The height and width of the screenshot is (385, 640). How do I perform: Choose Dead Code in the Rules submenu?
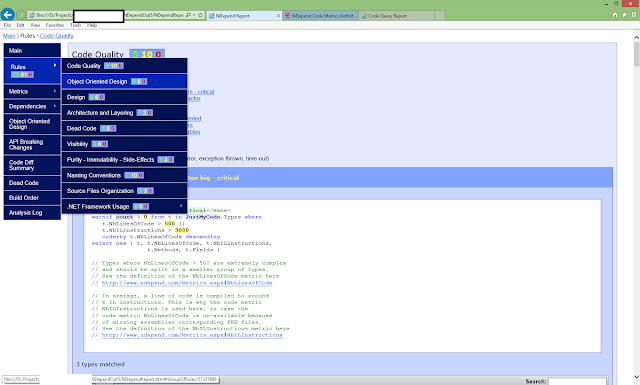pos(124,129)
